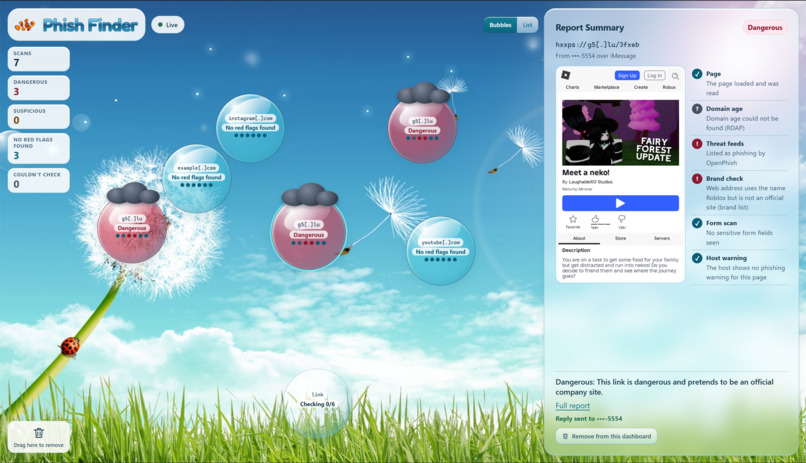Filter by Couldn't Check stat card

point(39,180)
